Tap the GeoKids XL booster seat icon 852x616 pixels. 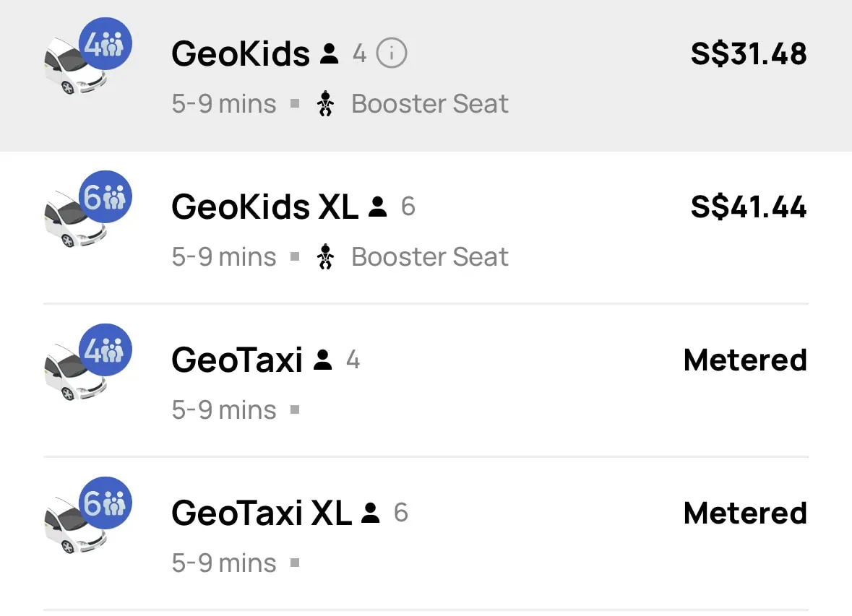tap(326, 257)
